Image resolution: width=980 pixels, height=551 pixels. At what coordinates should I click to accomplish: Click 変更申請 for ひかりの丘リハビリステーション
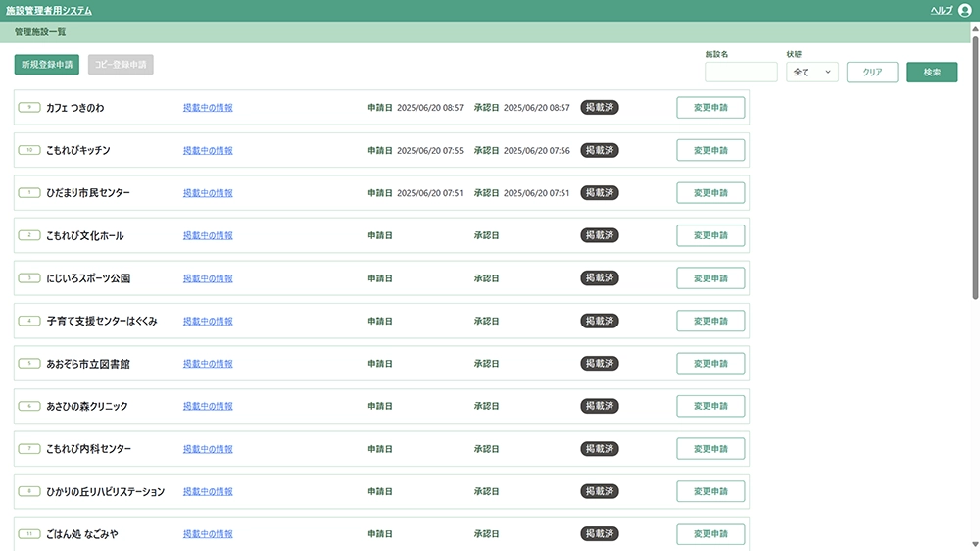pyautogui.click(x=710, y=491)
